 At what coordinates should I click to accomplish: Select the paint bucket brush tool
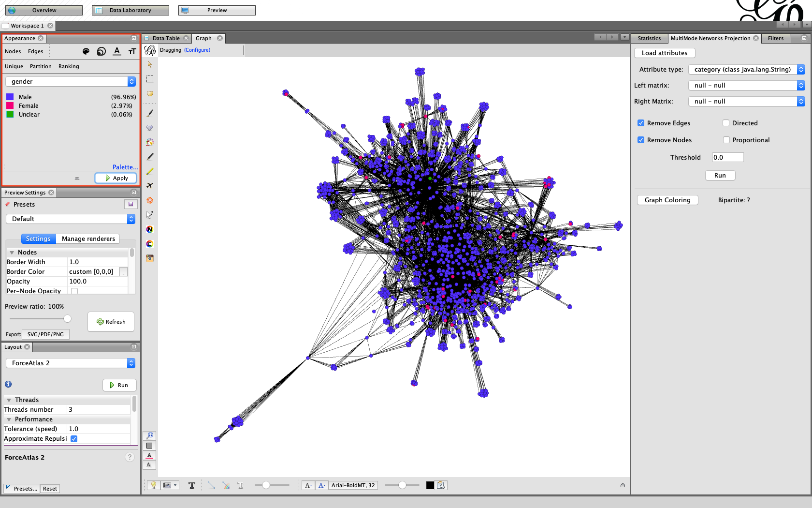pyautogui.click(x=150, y=142)
